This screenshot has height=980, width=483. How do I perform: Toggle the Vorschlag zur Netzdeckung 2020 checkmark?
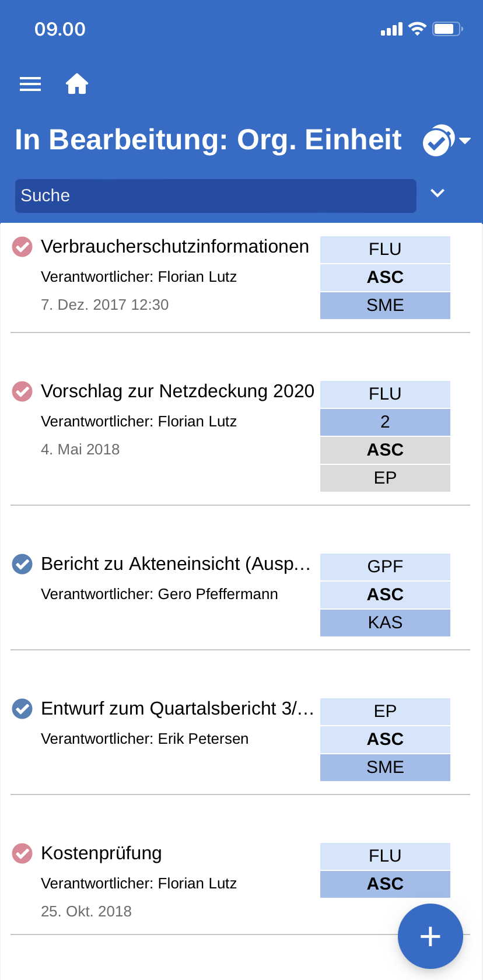pyautogui.click(x=22, y=391)
